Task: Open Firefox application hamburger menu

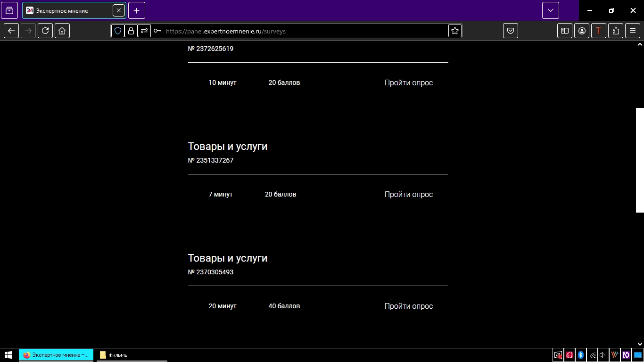Action: 633,31
